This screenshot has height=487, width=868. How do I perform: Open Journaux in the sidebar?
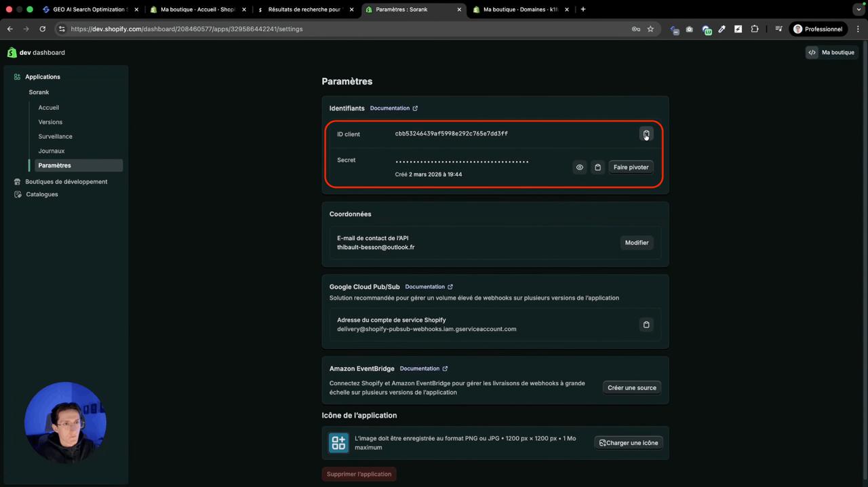pyautogui.click(x=52, y=151)
